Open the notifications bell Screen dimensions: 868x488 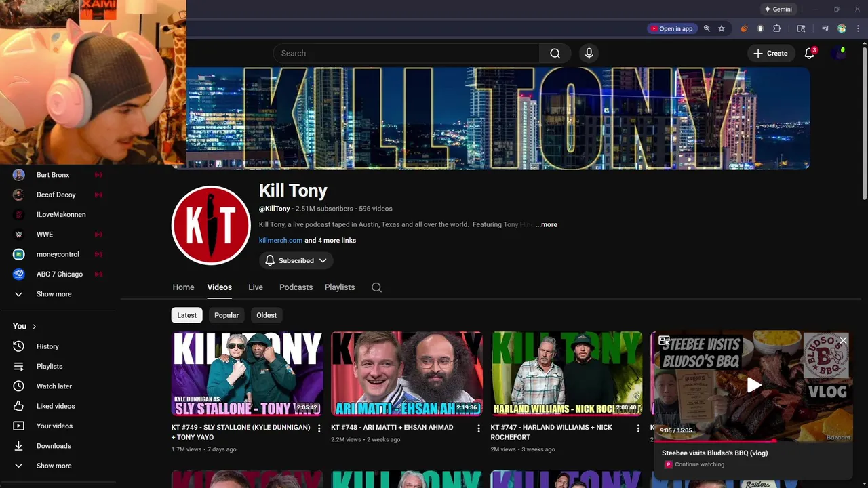click(809, 53)
